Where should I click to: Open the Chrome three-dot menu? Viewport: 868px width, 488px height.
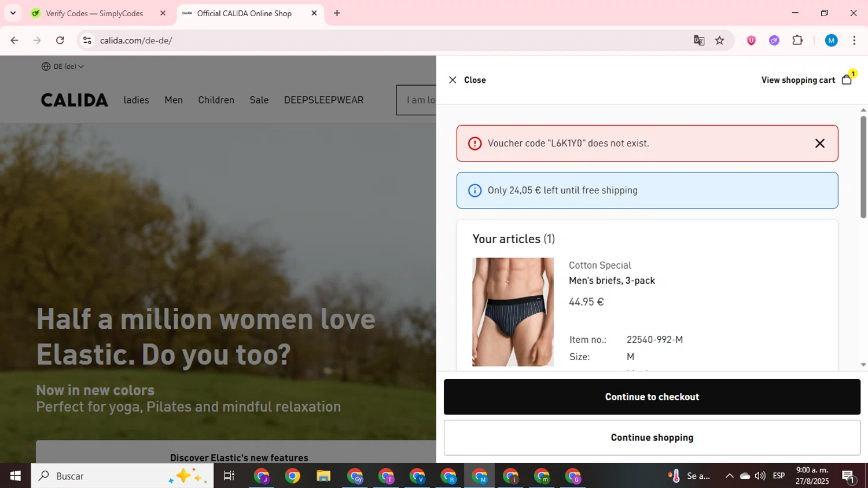click(854, 41)
